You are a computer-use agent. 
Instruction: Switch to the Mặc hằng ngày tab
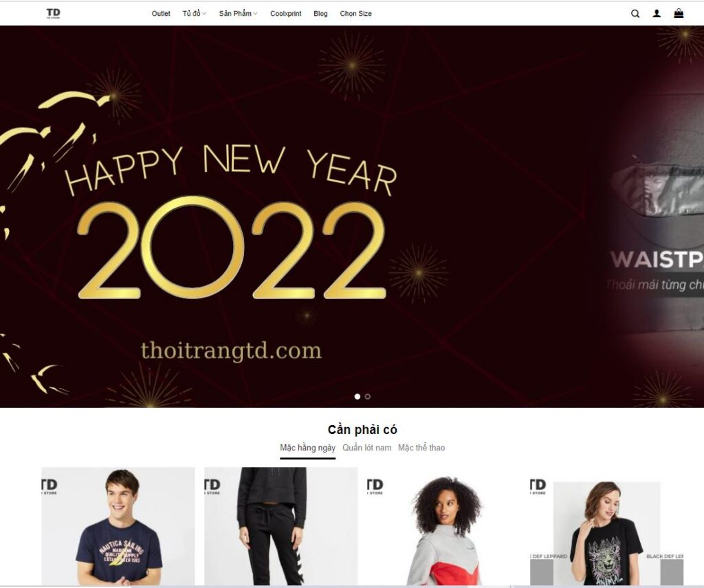(307, 448)
